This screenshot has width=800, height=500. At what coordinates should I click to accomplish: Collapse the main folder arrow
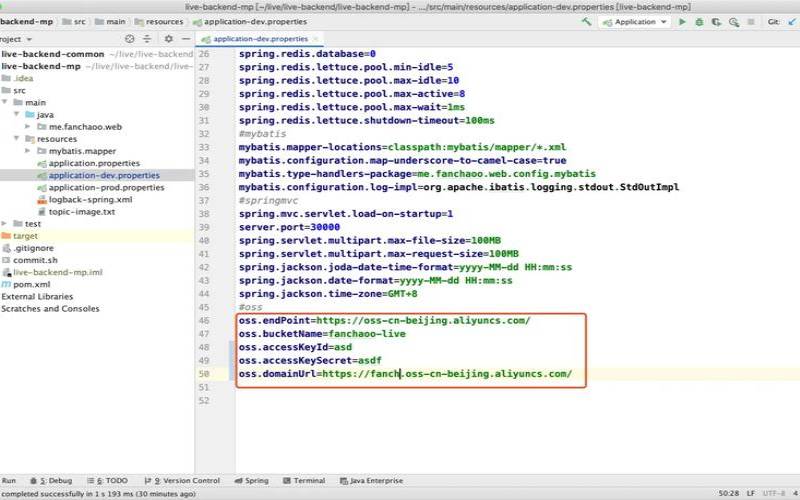tap(5, 103)
